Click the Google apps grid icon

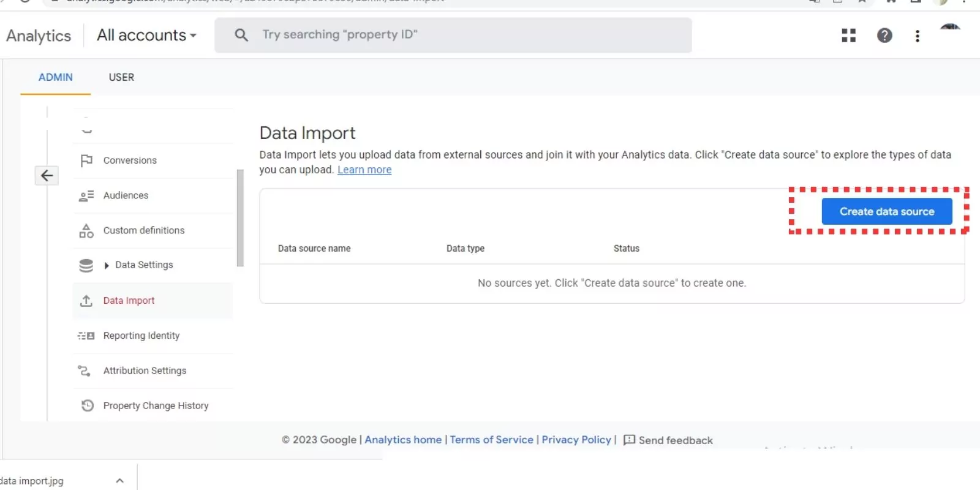[848, 36]
